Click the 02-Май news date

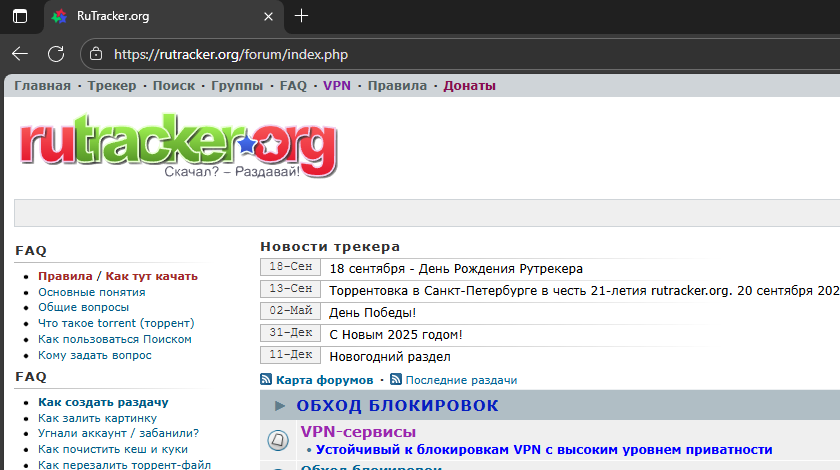[x=290, y=311]
